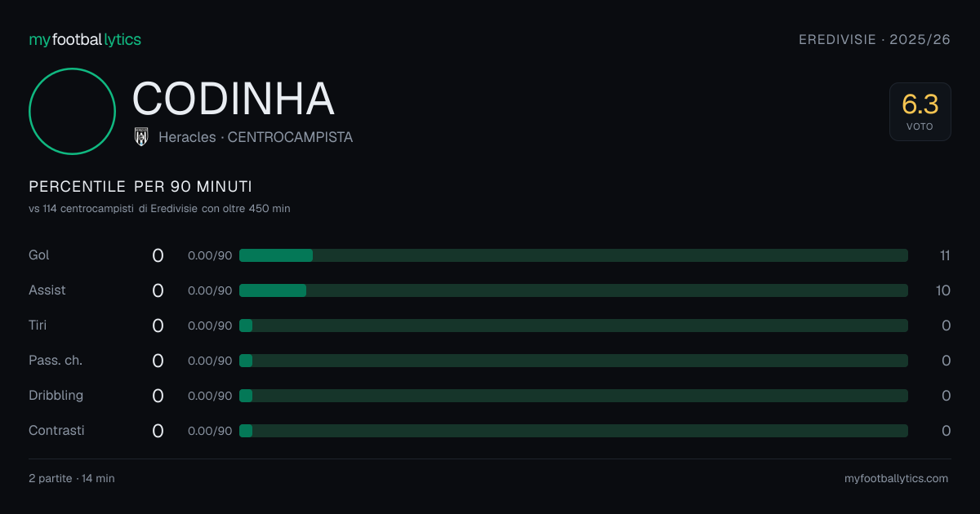Open myfootballytics.com footer link
Image resolution: width=980 pixels, height=514 pixels.
[896, 479]
